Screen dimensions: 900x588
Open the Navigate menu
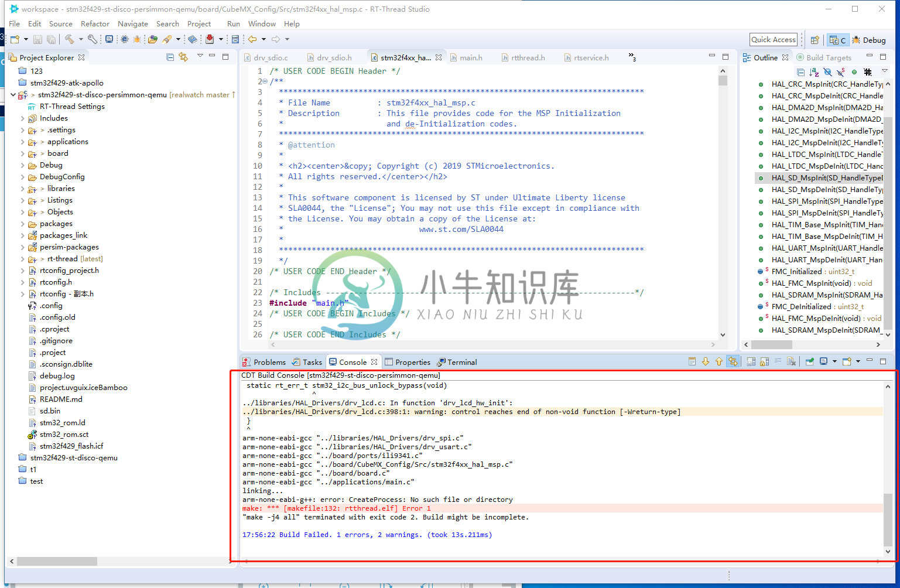click(x=133, y=23)
